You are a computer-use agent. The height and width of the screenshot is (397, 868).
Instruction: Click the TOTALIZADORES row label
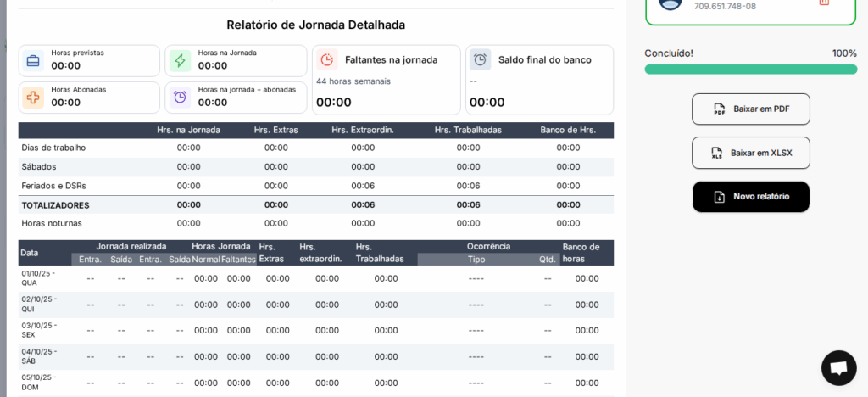tap(55, 205)
